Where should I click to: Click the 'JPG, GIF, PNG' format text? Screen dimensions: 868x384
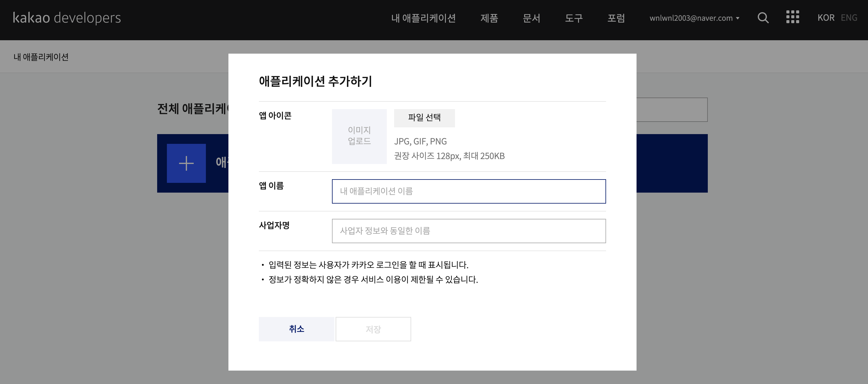pyautogui.click(x=420, y=141)
